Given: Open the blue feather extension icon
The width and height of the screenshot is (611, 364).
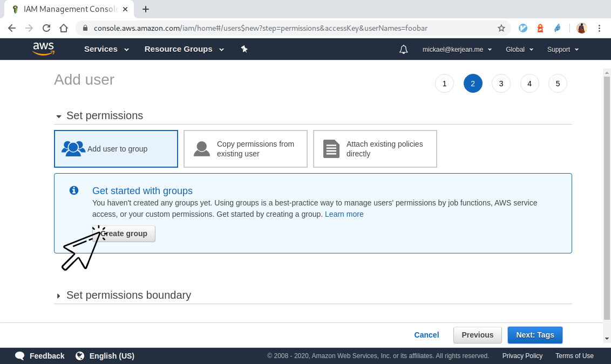Looking at the screenshot, I should (558, 28).
